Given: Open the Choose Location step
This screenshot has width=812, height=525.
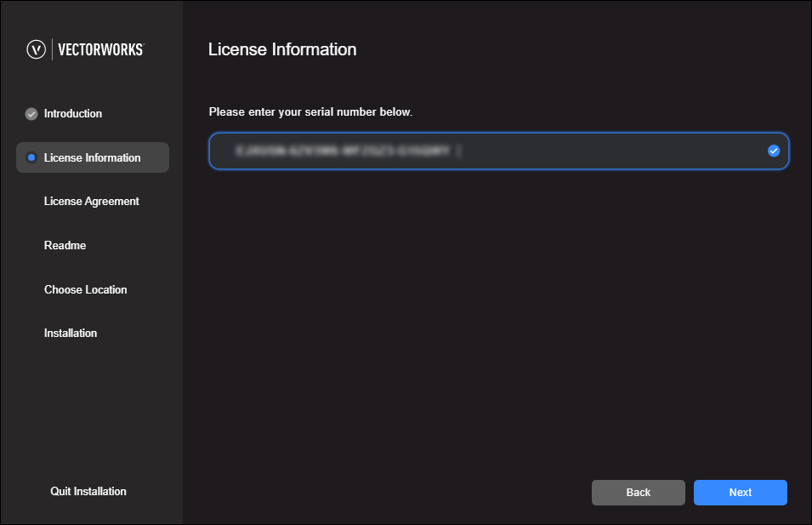Looking at the screenshot, I should [x=85, y=289].
